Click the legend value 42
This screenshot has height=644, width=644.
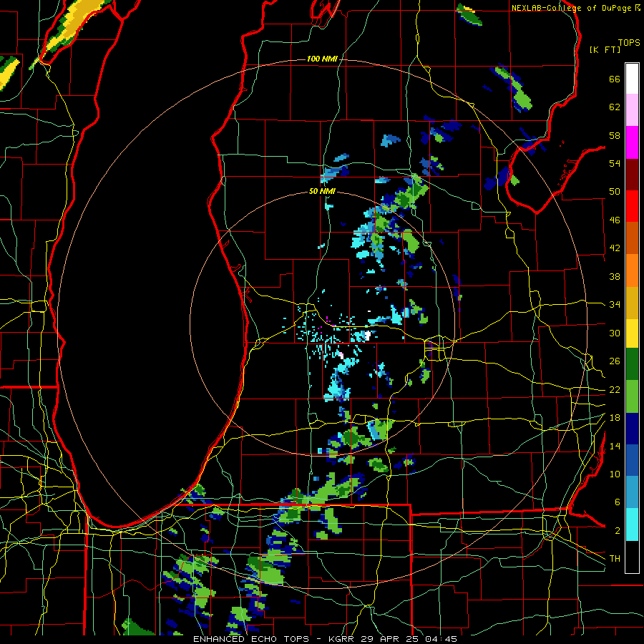click(x=615, y=248)
